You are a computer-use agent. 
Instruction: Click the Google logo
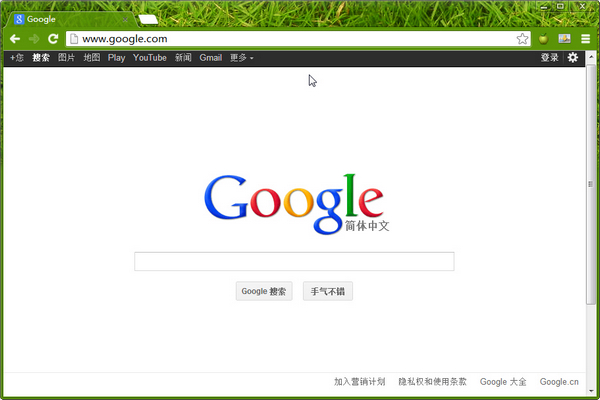[297, 204]
